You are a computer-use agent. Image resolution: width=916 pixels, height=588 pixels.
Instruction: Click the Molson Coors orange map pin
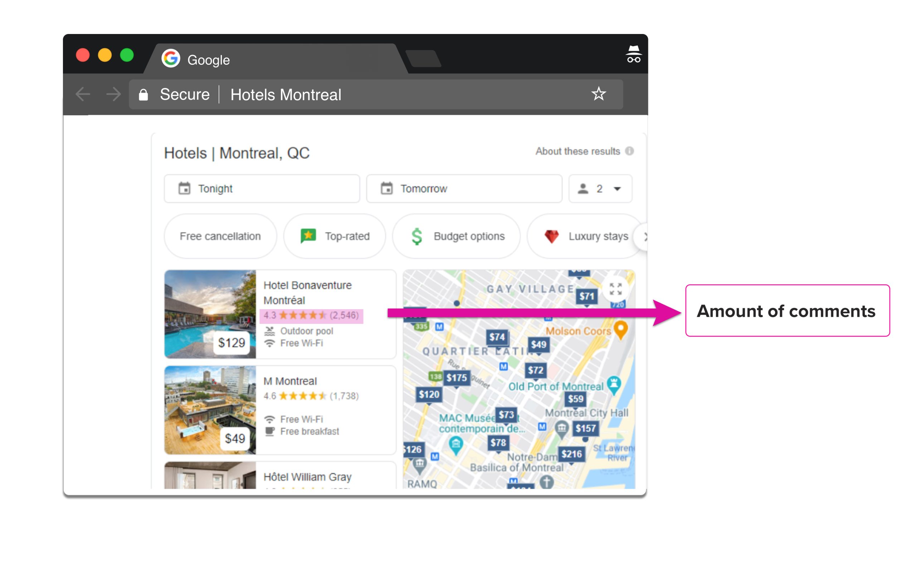[x=621, y=330]
